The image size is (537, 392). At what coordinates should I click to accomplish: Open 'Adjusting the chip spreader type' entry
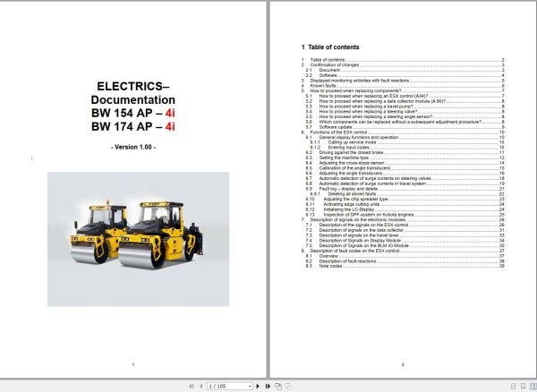point(405,199)
